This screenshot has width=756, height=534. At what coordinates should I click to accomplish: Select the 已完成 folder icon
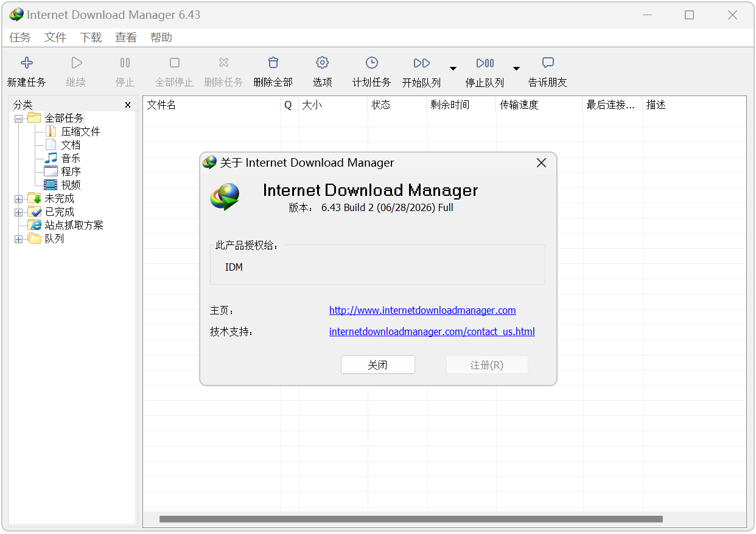pyautogui.click(x=35, y=212)
